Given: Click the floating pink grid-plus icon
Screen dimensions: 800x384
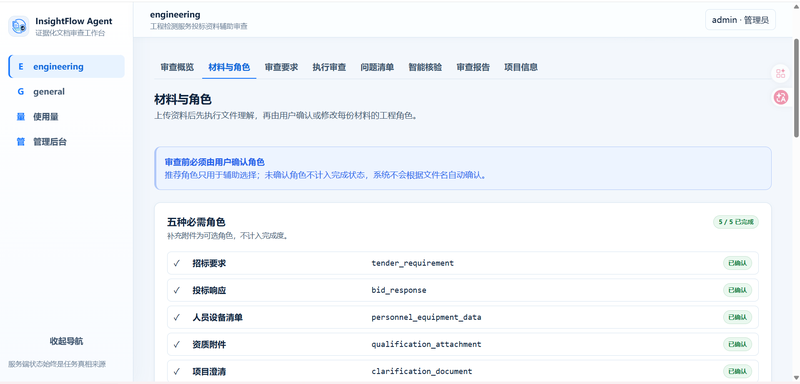Looking at the screenshot, I should [780, 73].
